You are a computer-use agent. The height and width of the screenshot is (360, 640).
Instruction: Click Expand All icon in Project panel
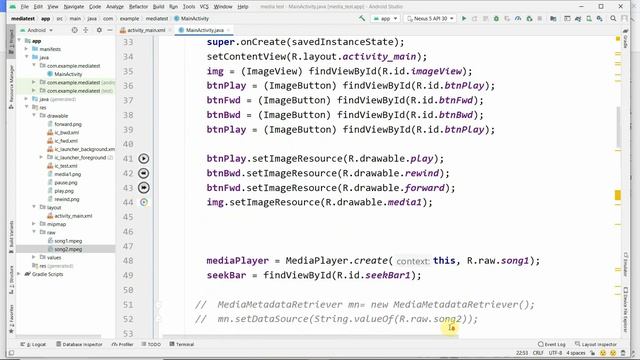point(86,30)
